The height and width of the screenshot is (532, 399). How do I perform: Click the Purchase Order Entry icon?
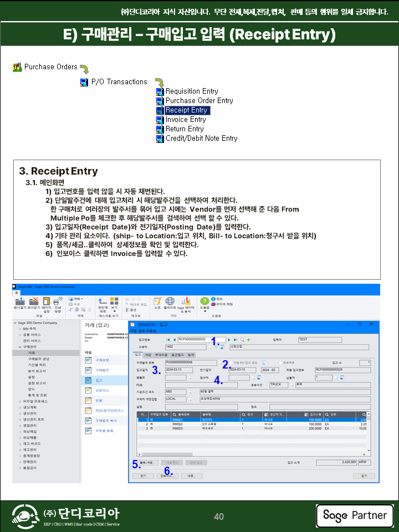pos(160,101)
